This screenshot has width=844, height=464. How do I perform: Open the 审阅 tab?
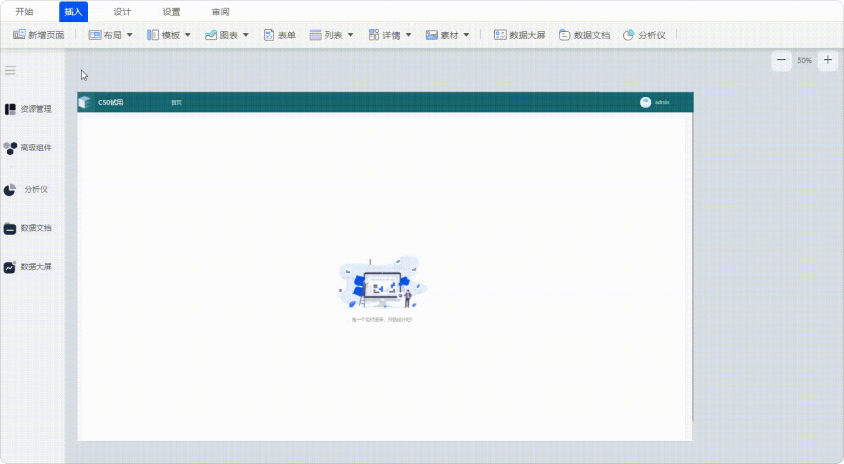[x=220, y=12]
